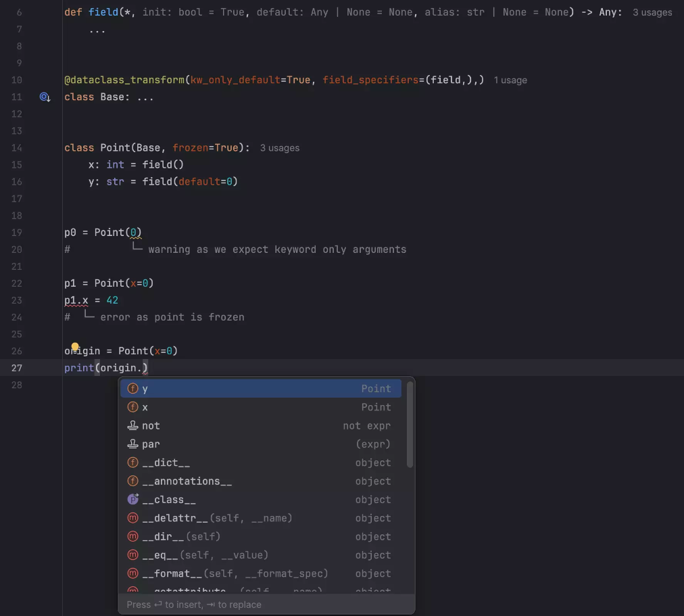
Task: Click the '@dataclass_transform' decorator name
Action: pyautogui.click(x=124, y=80)
